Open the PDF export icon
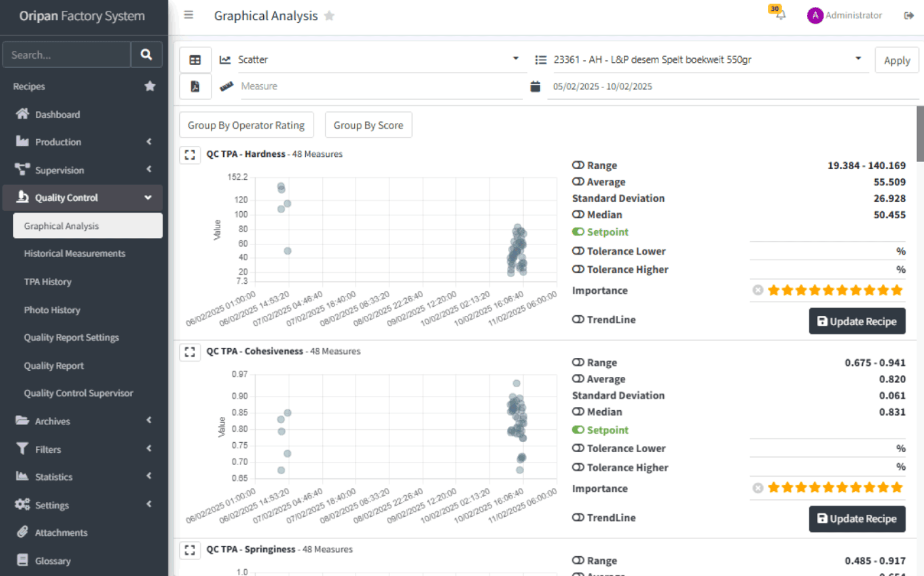The width and height of the screenshot is (924, 576). click(195, 86)
